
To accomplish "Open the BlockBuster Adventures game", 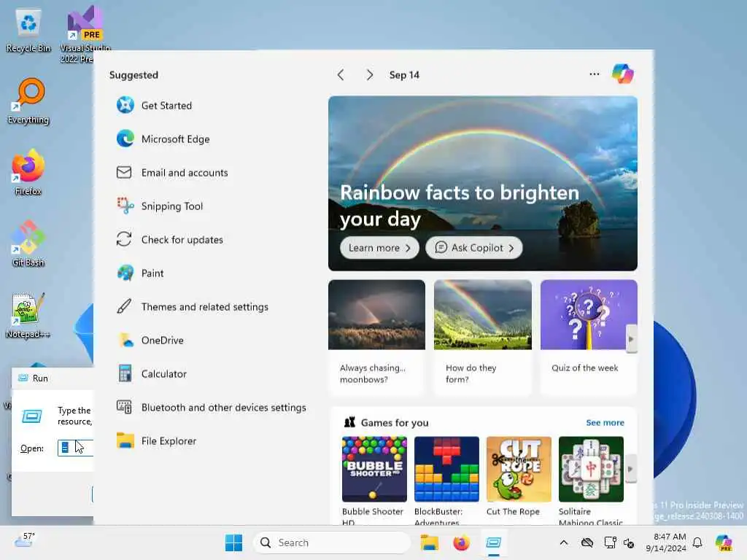I will (446, 480).
